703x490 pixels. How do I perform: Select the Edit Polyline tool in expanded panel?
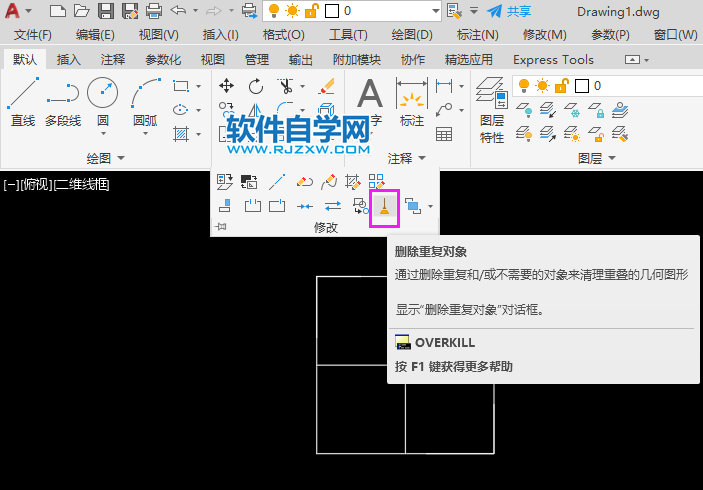304,182
